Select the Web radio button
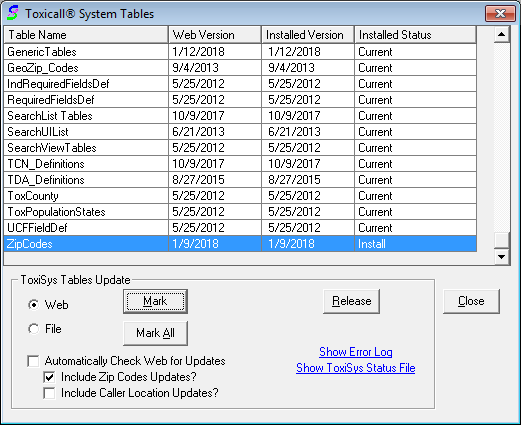Image resolution: width=521 pixels, height=425 pixels. pyautogui.click(x=34, y=305)
